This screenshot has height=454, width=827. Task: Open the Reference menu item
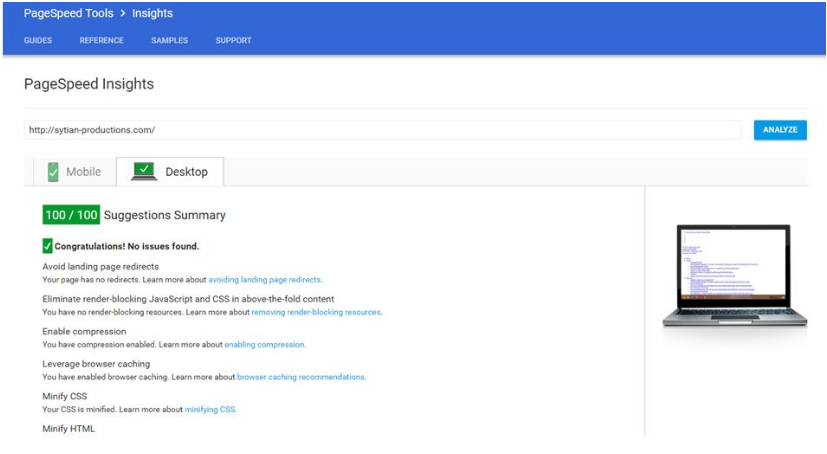click(x=101, y=40)
